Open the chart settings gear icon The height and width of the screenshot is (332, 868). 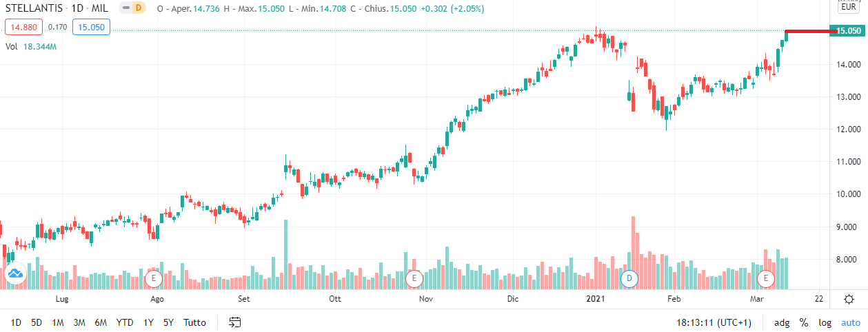pyautogui.click(x=849, y=299)
